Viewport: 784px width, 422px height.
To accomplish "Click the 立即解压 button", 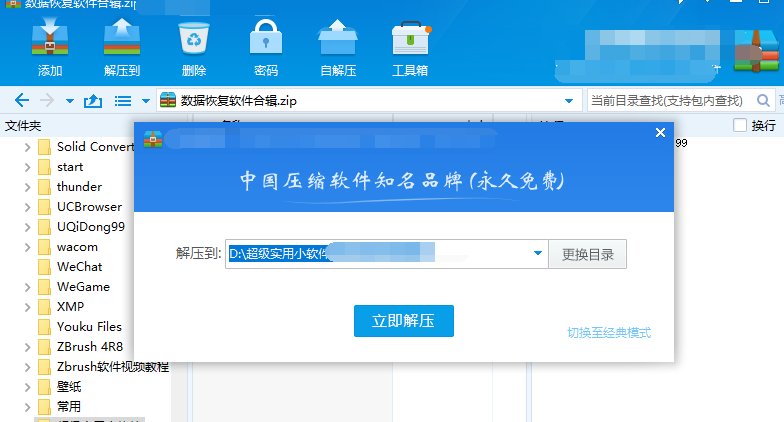I will [x=404, y=321].
